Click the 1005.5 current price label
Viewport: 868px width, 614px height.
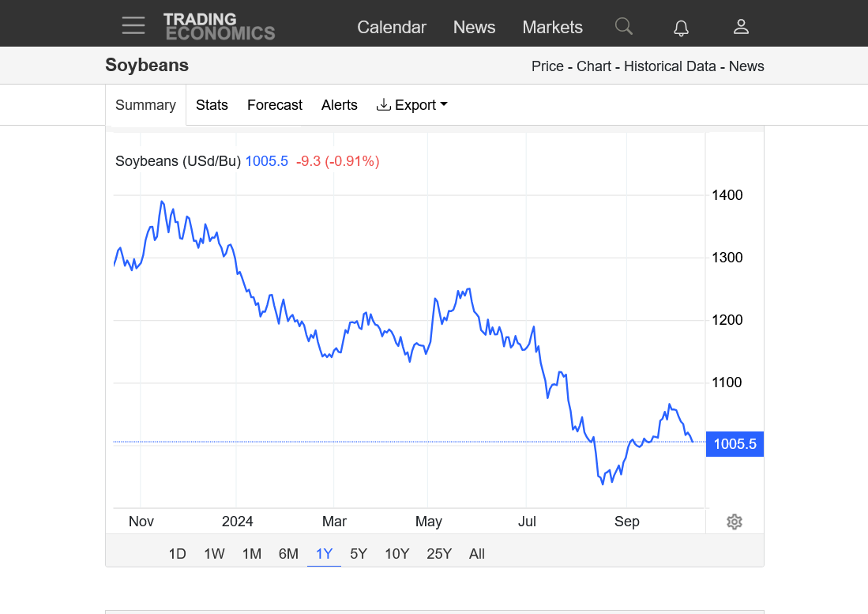coord(735,444)
